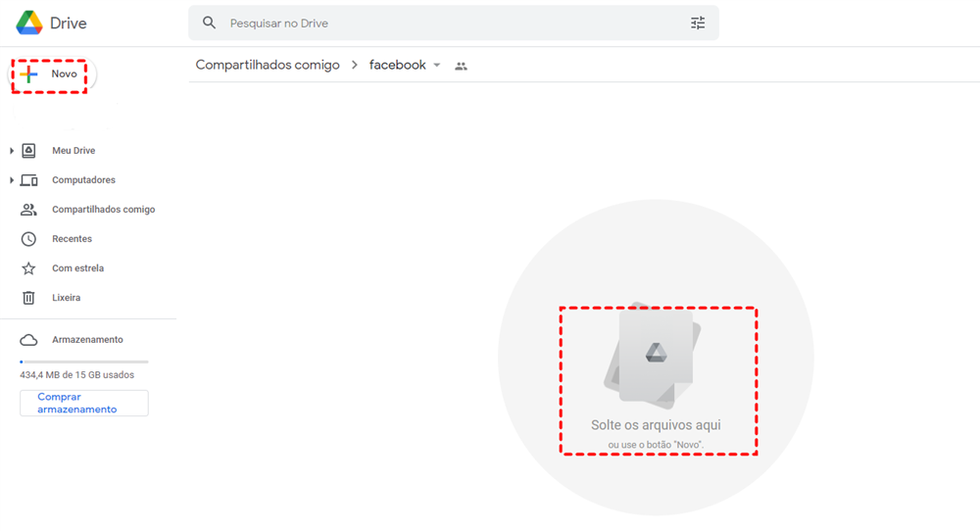The width and height of the screenshot is (980, 531).
Task: Open Compartilhados comigo breadcrumb
Action: 268,65
